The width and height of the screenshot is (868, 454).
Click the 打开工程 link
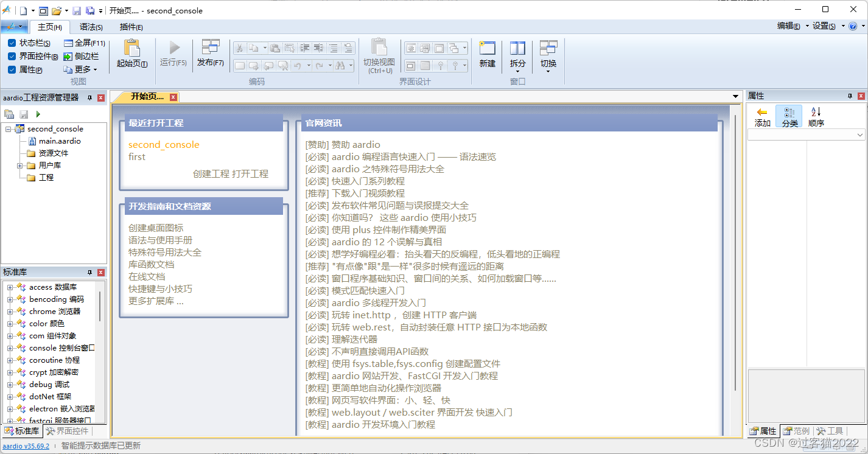click(250, 173)
